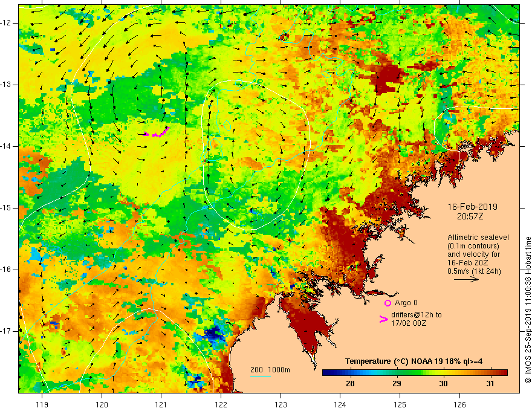
Task: Click the longitude axis label 126
Action: [459, 404]
